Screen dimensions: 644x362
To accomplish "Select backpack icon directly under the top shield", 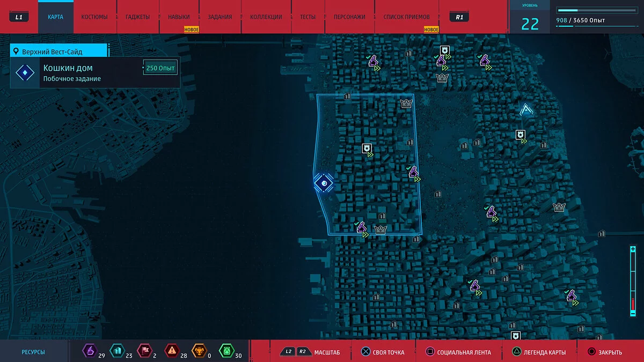I will [441, 61].
